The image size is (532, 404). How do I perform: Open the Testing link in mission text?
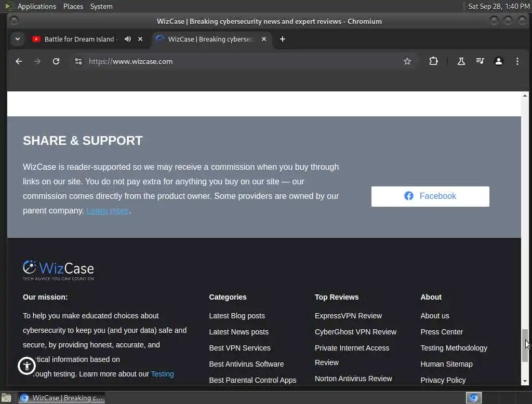(x=162, y=374)
